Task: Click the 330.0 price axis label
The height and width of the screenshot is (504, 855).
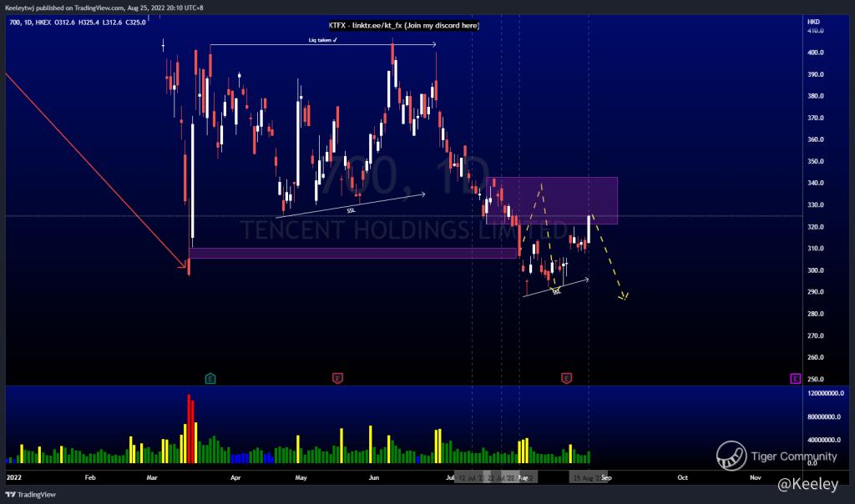Action: tap(816, 205)
